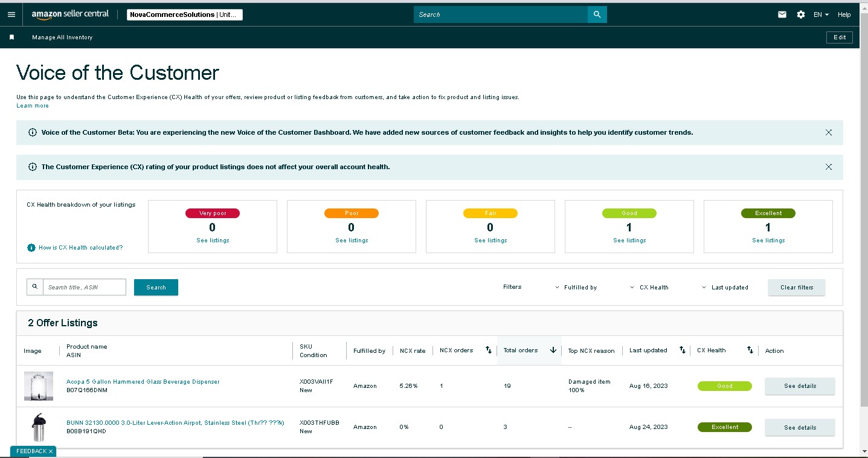Dismiss the CX rating account health banner
Screen dimensions: 868x458
(829, 167)
